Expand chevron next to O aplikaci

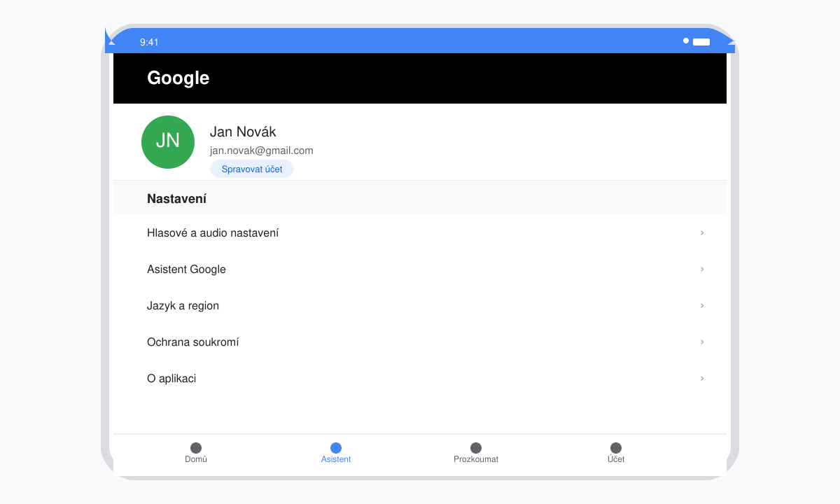click(702, 378)
